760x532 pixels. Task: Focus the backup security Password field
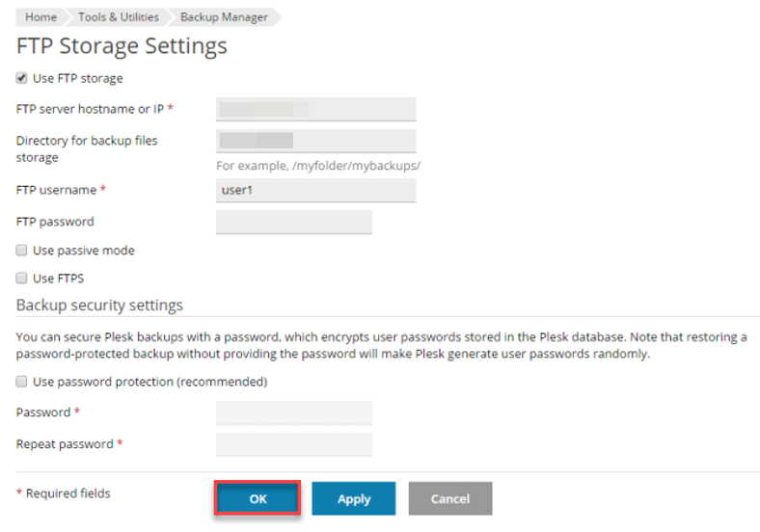[x=294, y=412]
